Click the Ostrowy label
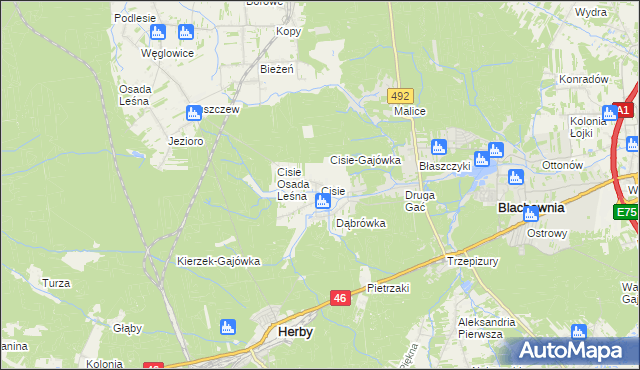 547,233
